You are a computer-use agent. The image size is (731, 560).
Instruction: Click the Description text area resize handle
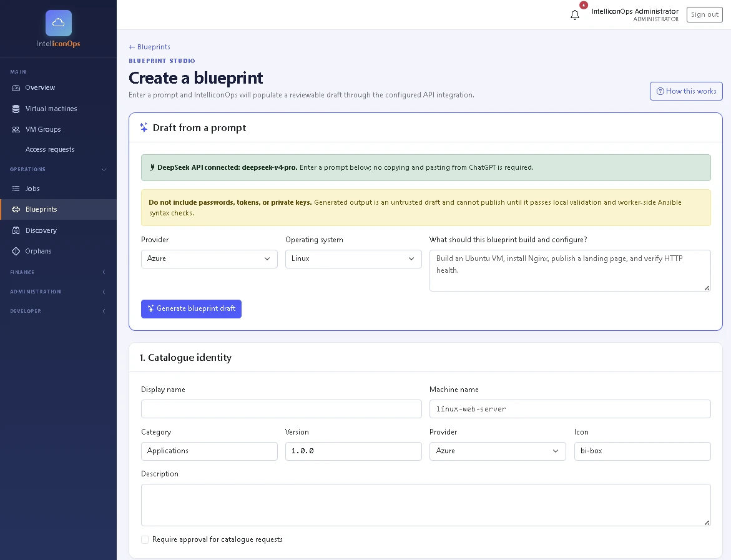707,523
